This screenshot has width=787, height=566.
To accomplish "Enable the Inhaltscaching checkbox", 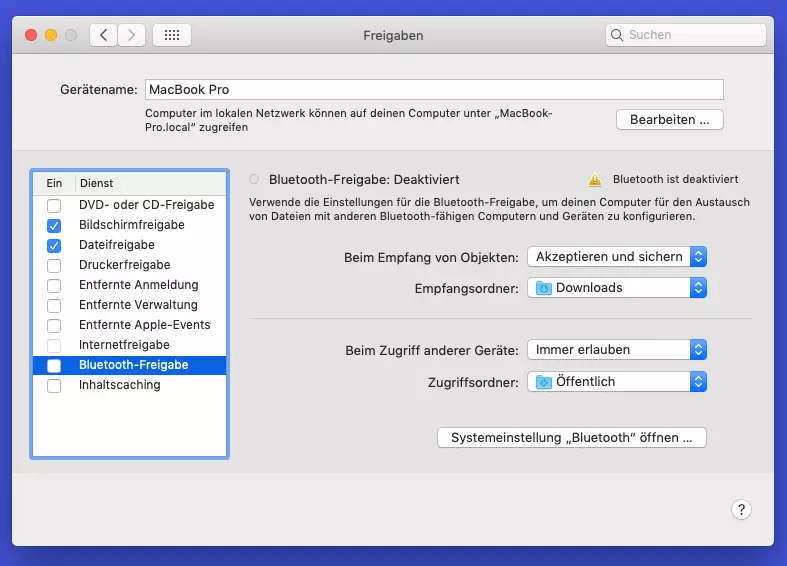I will point(54,386).
